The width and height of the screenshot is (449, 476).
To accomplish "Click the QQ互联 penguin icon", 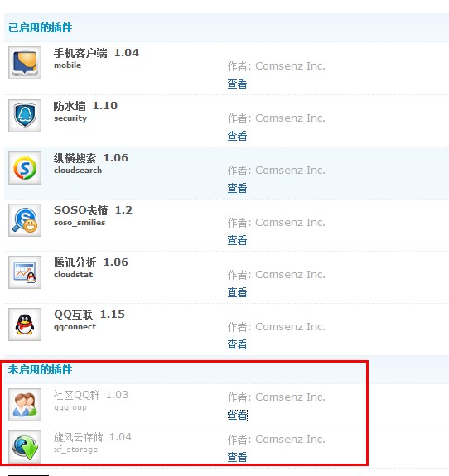I will [25, 325].
